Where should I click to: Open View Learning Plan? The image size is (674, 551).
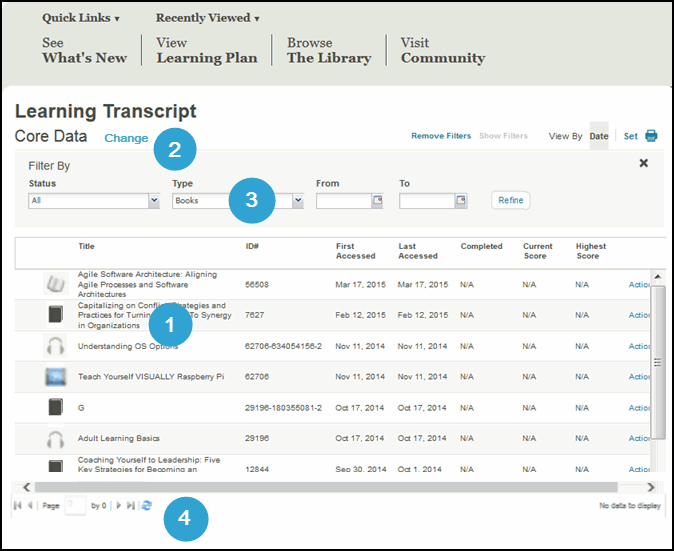[x=207, y=50]
